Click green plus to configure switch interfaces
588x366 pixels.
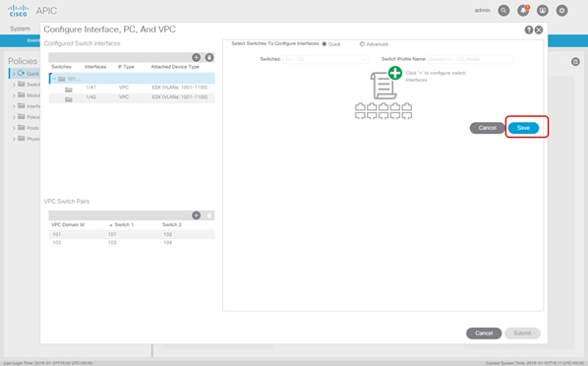coord(395,73)
